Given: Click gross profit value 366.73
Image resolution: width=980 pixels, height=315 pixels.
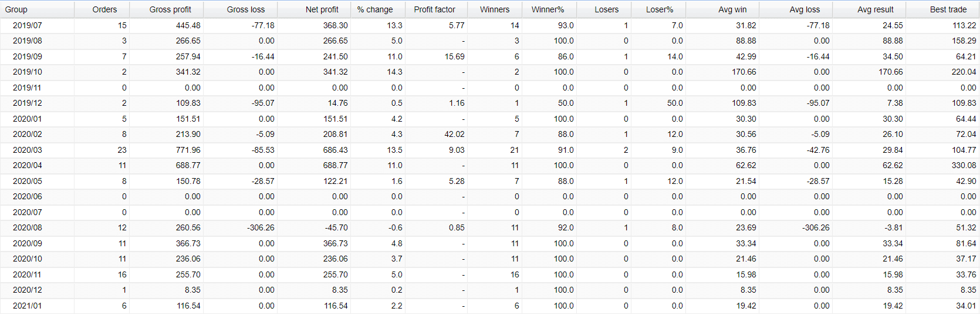Looking at the screenshot, I should tap(188, 243).
